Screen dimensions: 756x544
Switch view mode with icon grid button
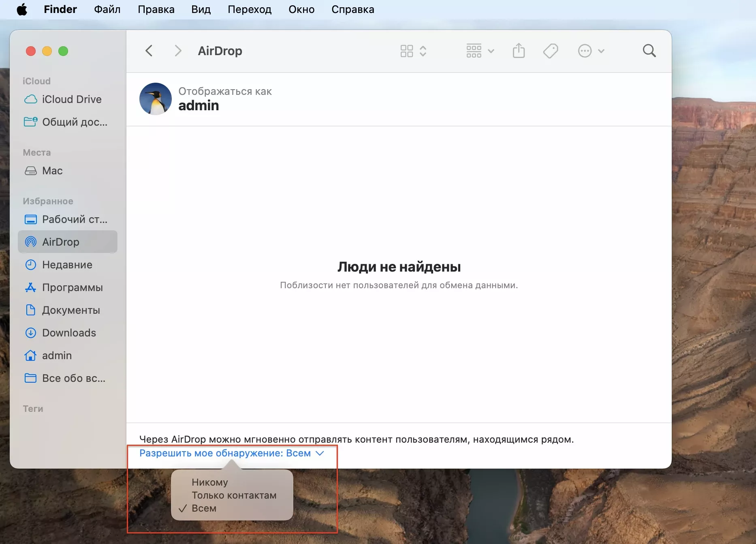point(406,51)
